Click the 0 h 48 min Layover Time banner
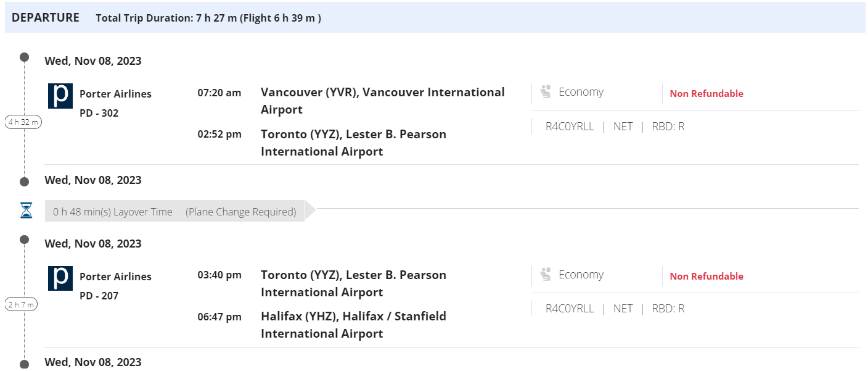Image resolution: width=868 pixels, height=371 pixels. 113,212
